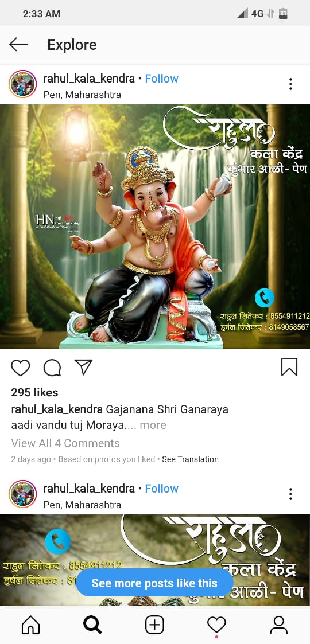Screen dimensions: 310x644
Task: Open comments via speech bubble icon
Action: [x=52, y=367]
